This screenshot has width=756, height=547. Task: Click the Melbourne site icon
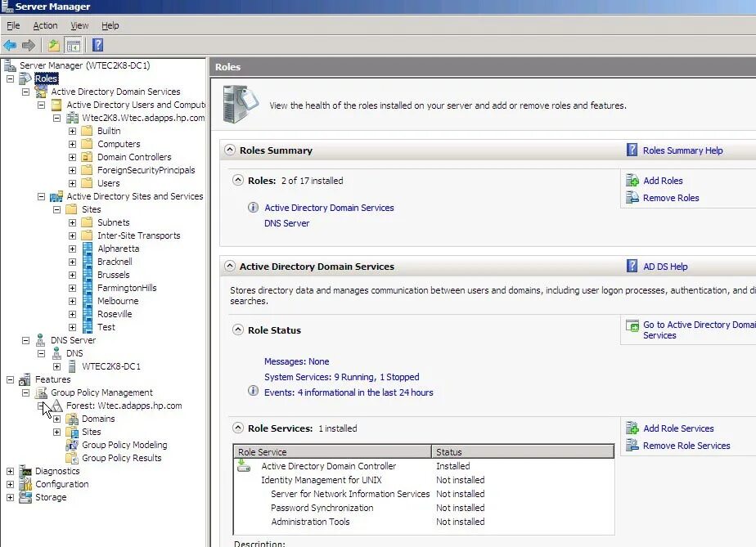[x=88, y=301]
